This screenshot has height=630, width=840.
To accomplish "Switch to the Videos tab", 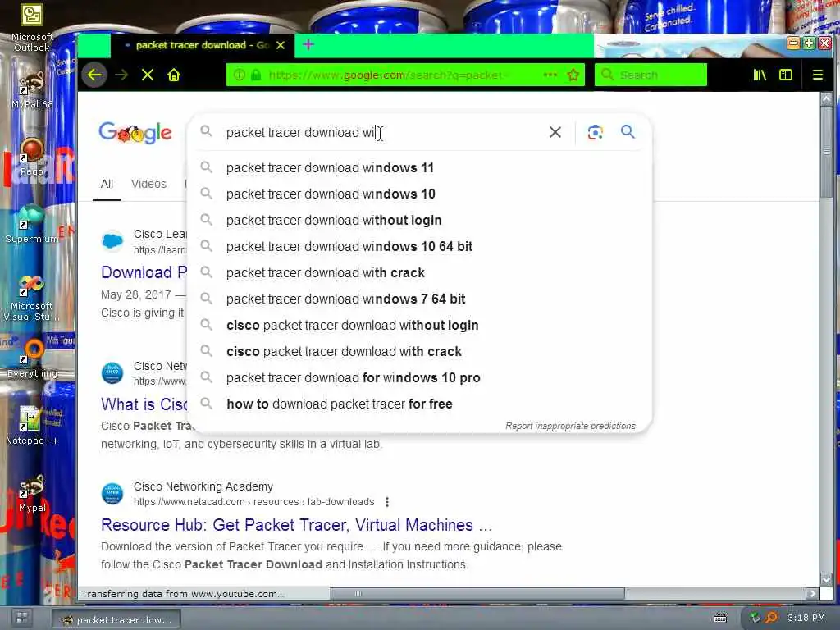I will (148, 184).
